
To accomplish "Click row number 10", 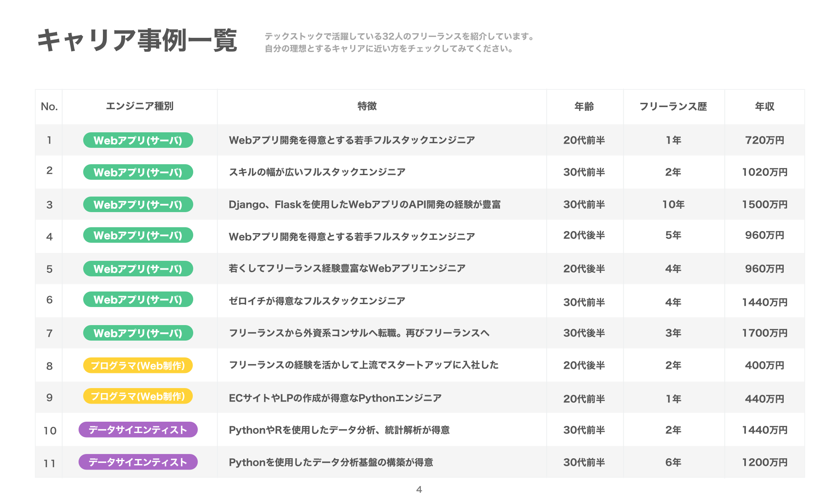I will point(50,431).
